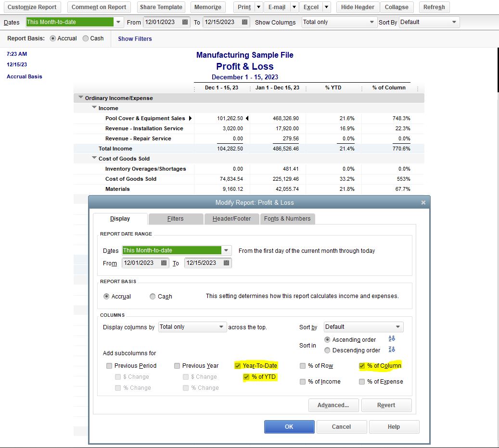
Task: Click the Sort by Default combo box
Action: click(363, 327)
